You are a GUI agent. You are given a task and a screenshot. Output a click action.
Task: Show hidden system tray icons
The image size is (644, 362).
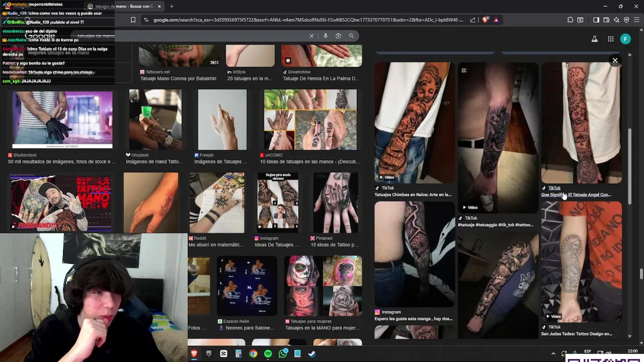point(553,353)
